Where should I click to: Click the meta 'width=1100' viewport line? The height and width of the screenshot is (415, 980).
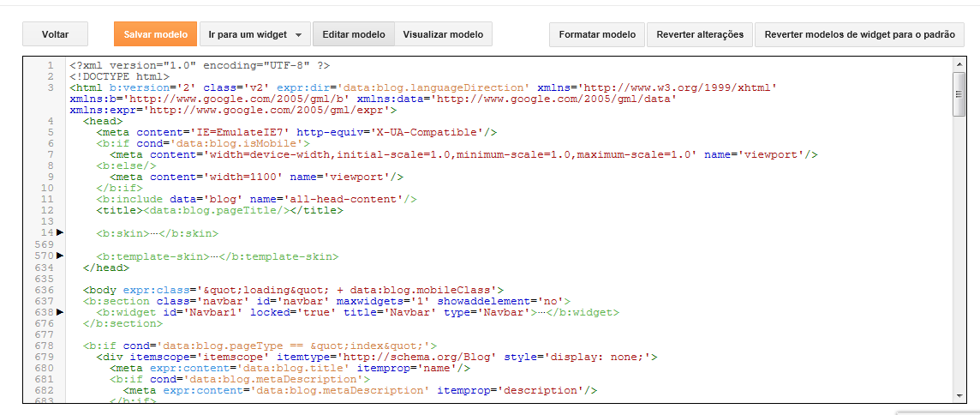click(x=256, y=177)
